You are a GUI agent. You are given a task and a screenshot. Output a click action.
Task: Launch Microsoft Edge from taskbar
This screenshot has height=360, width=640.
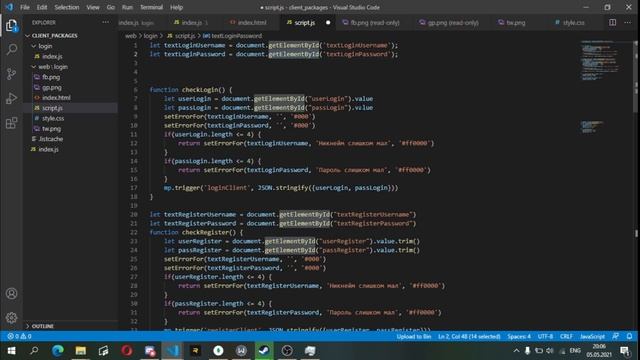[58, 351]
